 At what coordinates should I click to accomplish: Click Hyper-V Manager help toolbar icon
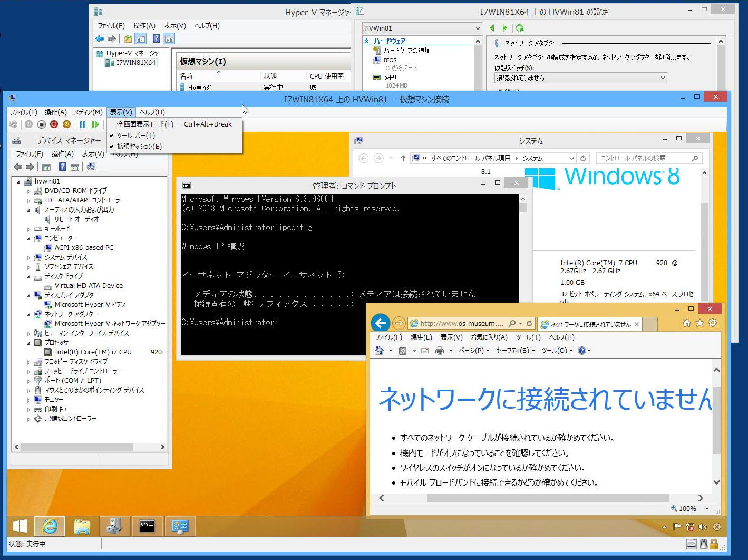(156, 38)
